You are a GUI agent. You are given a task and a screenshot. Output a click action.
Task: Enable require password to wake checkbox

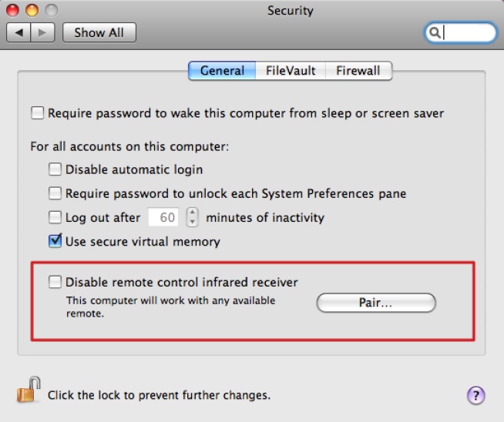click(x=38, y=113)
